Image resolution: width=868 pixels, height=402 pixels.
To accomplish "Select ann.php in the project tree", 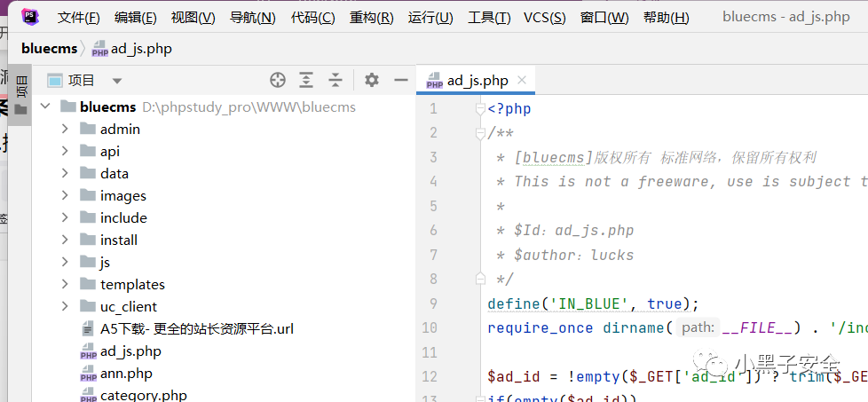I will 126,374.
